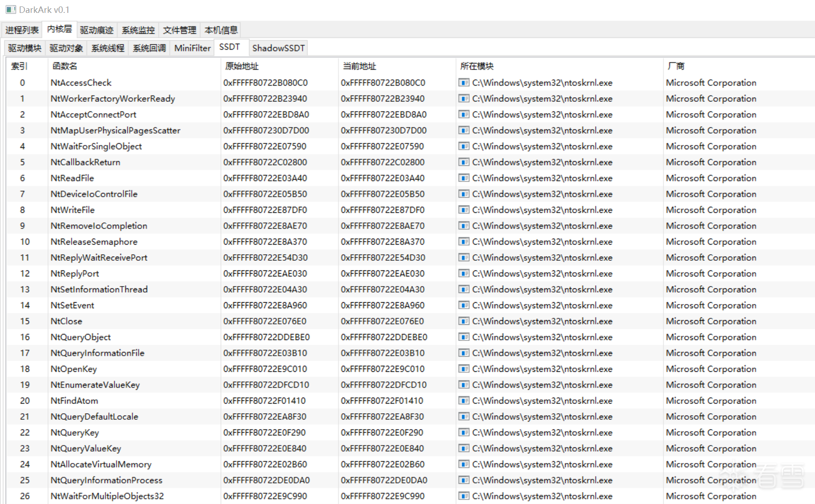Click module icon in the NtEnumerateValueKey row
The width and height of the screenshot is (815, 504).
(464, 385)
